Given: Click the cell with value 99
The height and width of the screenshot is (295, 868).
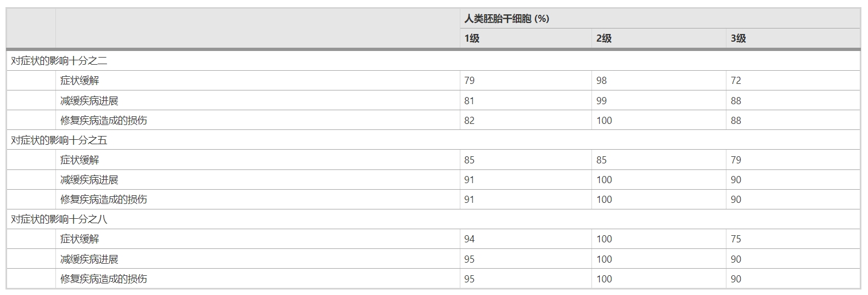Looking at the screenshot, I should pyautogui.click(x=601, y=101).
